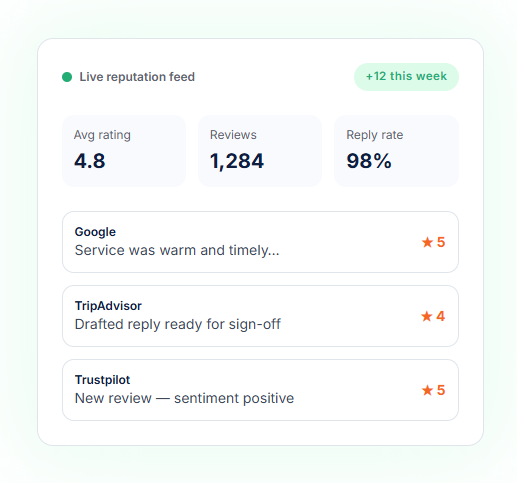Click 'Drafted reply ready for sign-off' text
This screenshot has width=517, height=483.
tap(178, 324)
